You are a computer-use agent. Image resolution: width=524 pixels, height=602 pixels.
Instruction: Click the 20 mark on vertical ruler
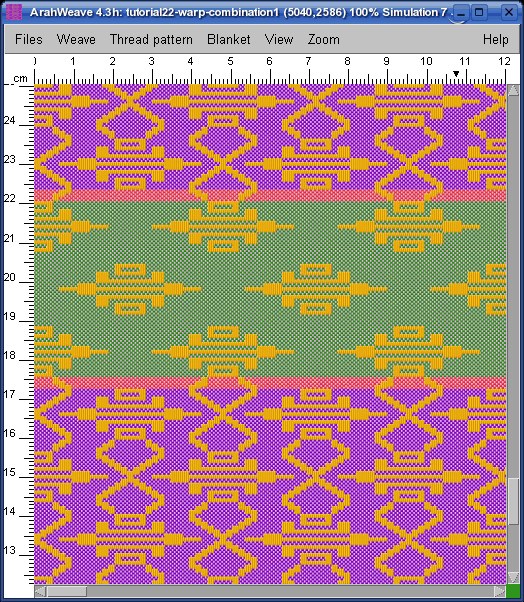click(9, 277)
